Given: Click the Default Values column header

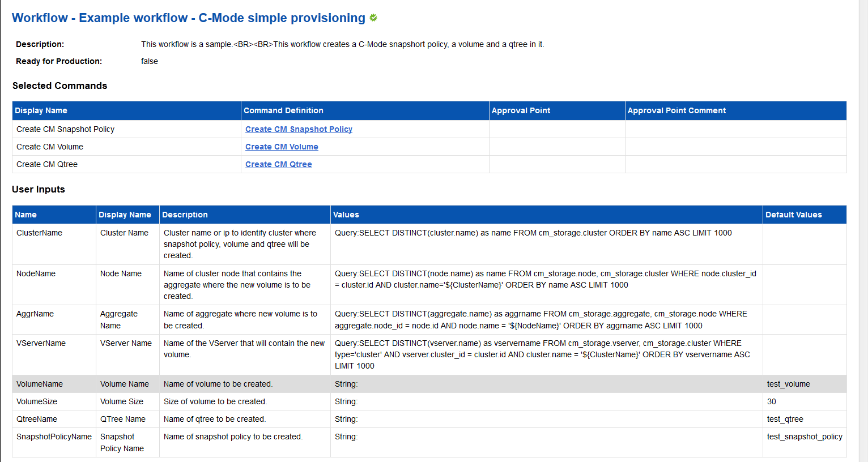Looking at the screenshot, I should [x=793, y=215].
